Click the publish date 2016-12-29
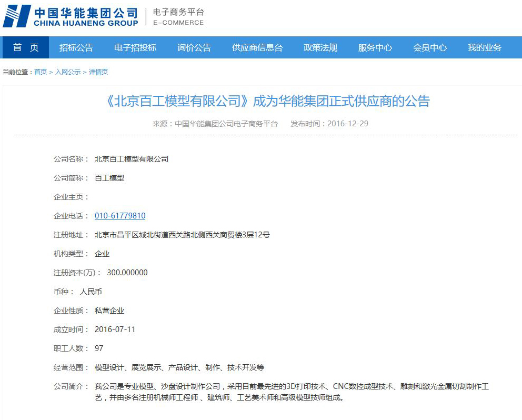This screenshot has width=522, height=420. (x=348, y=124)
